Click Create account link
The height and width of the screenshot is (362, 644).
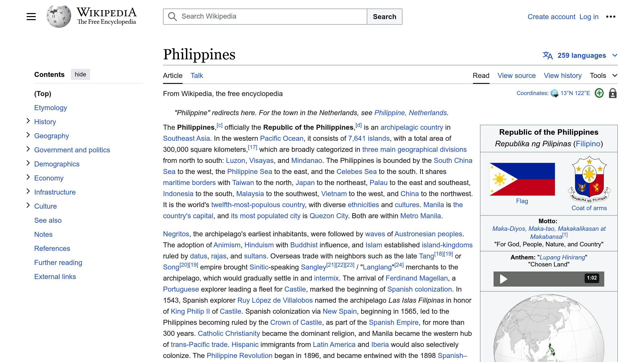pyautogui.click(x=551, y=17)
